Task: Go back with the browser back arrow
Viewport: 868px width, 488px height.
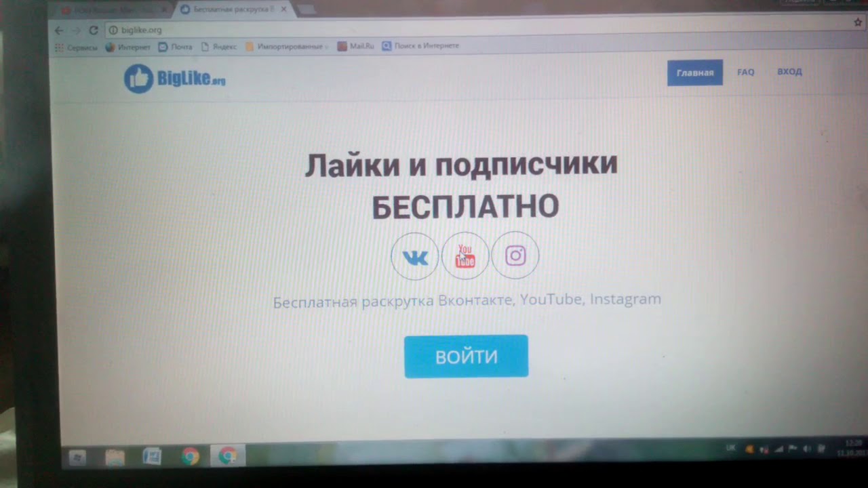Action: (x=59, y=30)
